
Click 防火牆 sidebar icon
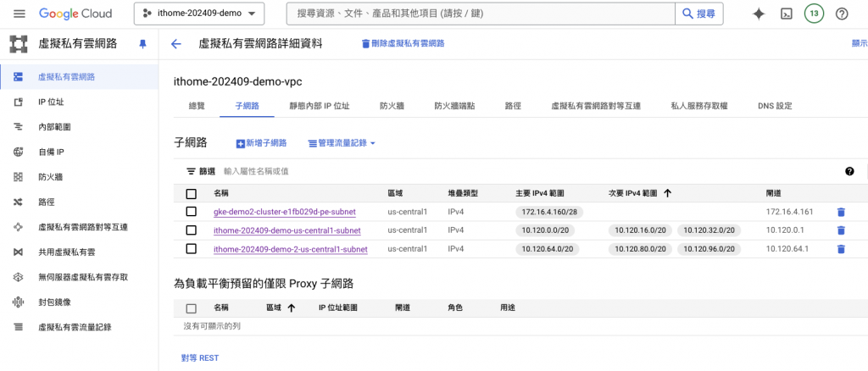pos(19,177)
